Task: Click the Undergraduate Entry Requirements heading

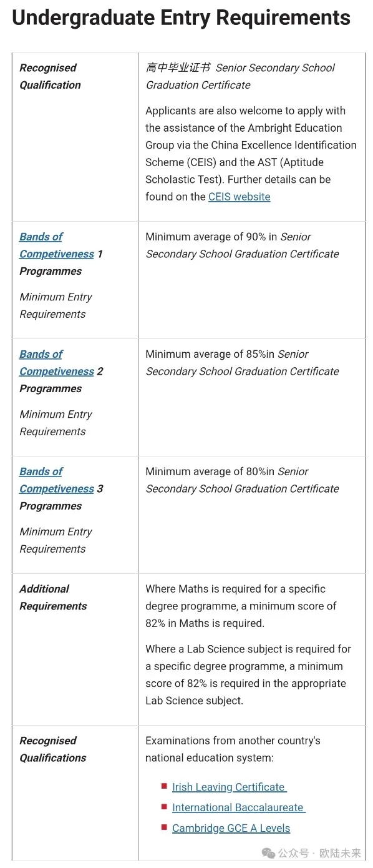Action: [182, 17]
